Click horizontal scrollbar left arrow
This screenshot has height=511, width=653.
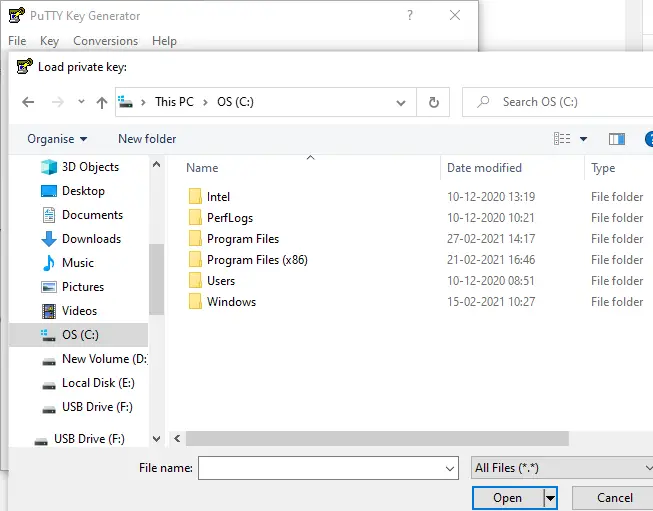point(177,439)
